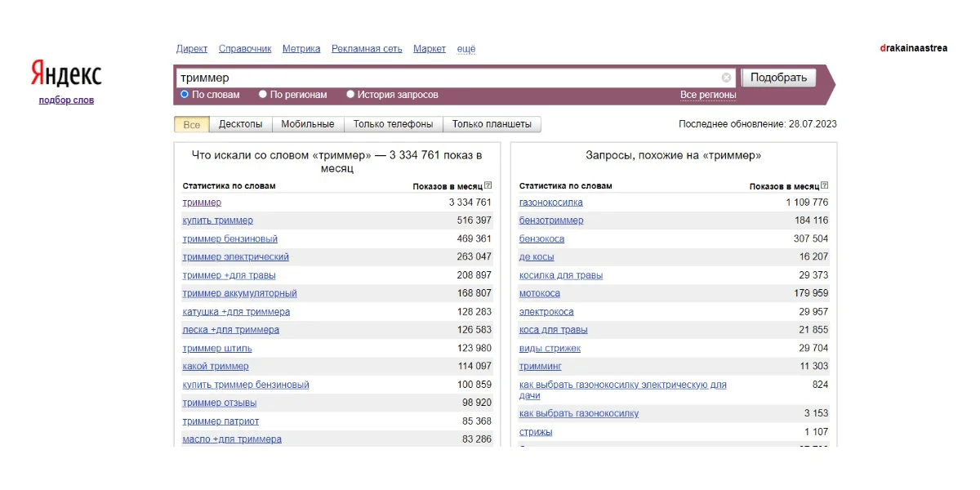Click the Яндекс logo

coord(66,74)
